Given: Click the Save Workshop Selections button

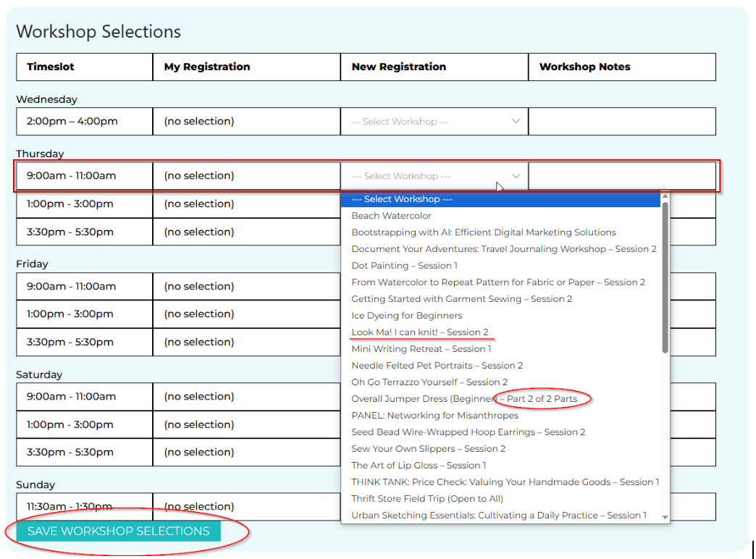Looking at the screenshot, I should click(119, 531).
